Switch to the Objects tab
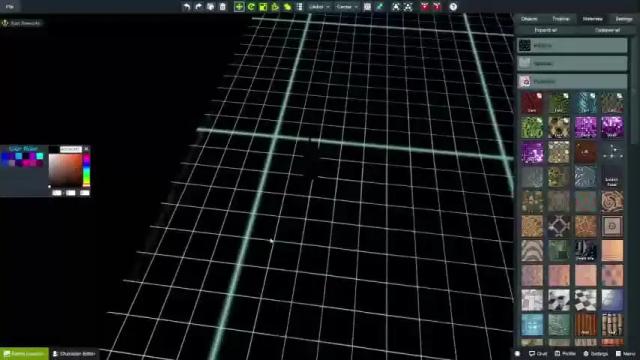This screenshot has width=640, height=360. point(529,19)
